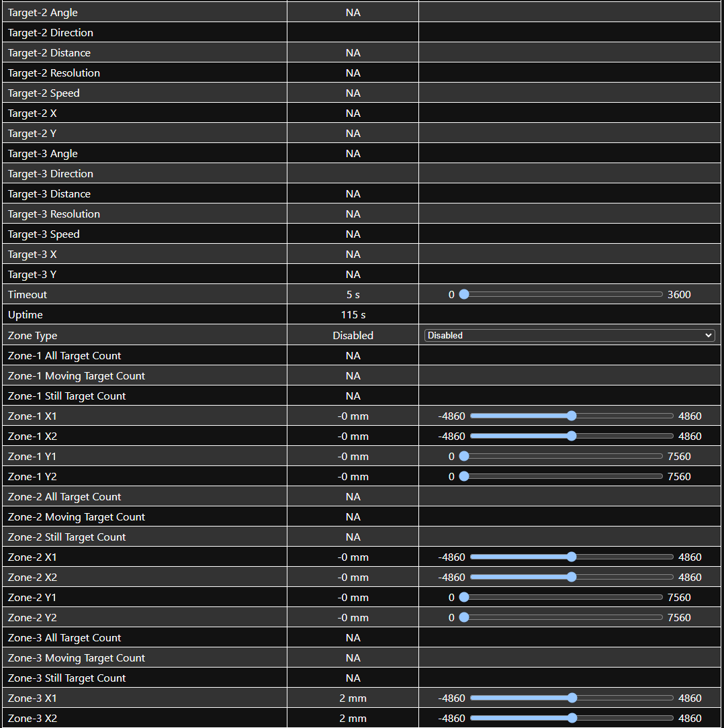Image resolution: width=724 pixels, height=728 pixels.
Task: Click the Zone-2 Y2 slider handle
Action: tap(463, 617)
